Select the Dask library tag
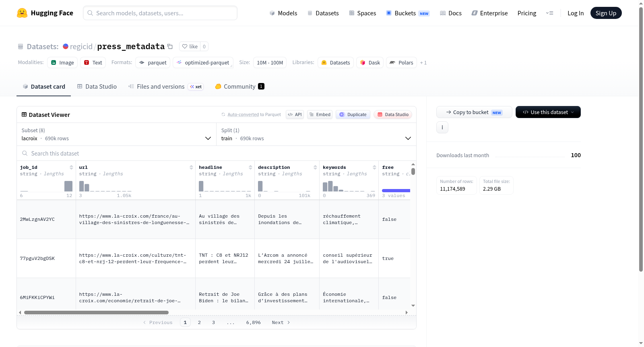Viewport: 644px width, 347px height. pyautogui.click(x=370, y=62)
